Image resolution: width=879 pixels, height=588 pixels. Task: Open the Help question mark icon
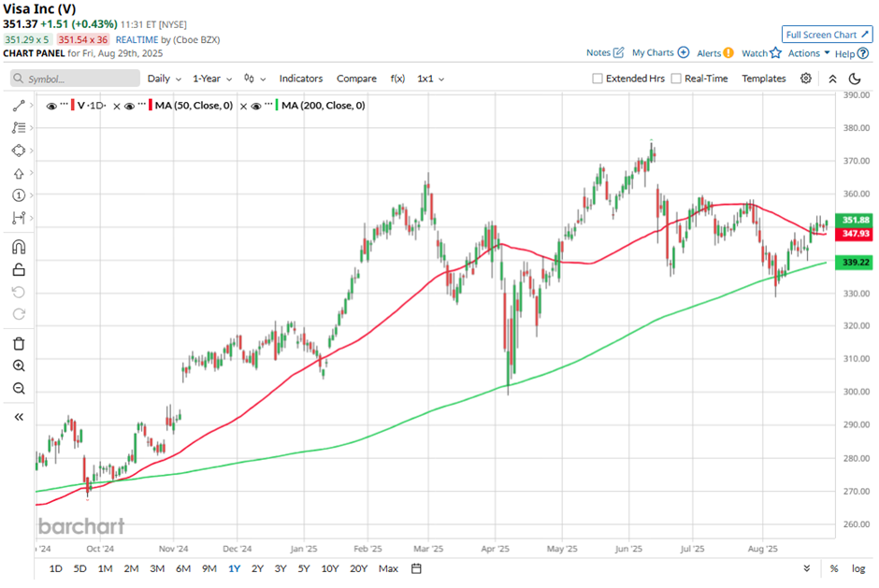click(x=863, y=53)
